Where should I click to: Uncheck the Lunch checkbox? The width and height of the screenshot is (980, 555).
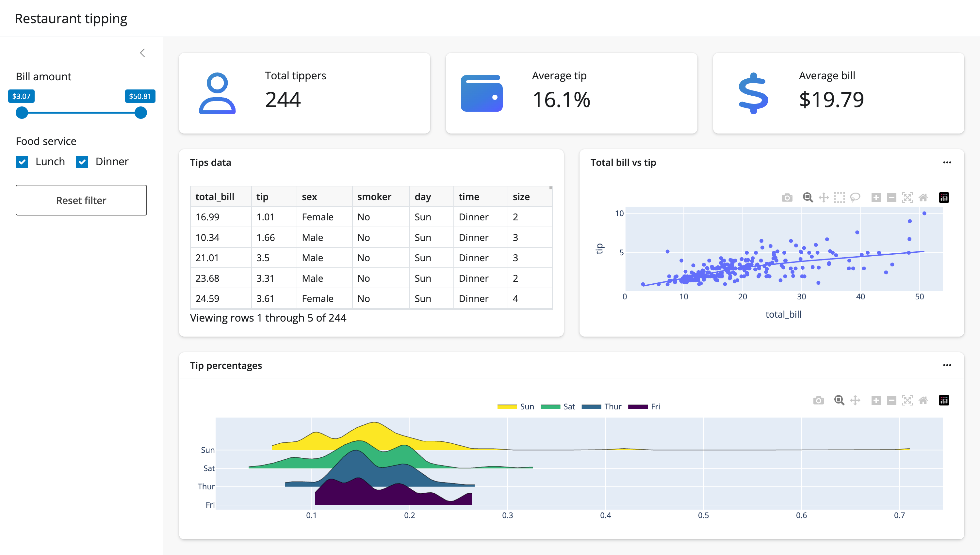click(22, 162)
